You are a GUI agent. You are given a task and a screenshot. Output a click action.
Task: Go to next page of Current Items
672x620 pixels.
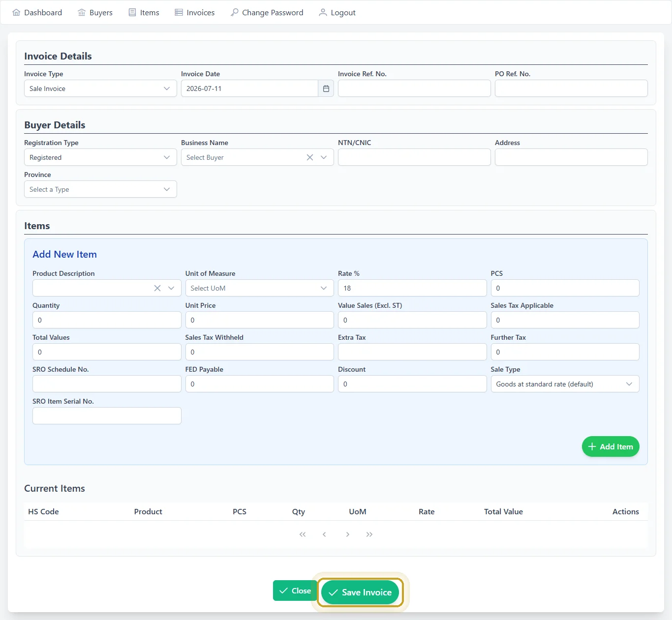point(348,534)
